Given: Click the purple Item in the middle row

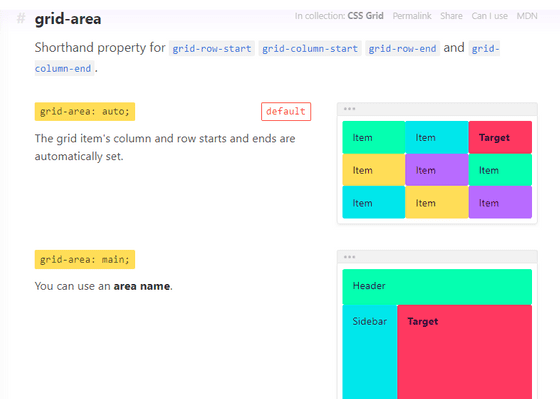Looking at the screenshot, I should pos(437,170).
